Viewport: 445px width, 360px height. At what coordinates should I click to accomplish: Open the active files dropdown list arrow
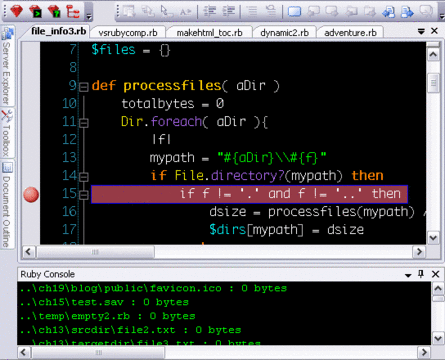[421, 31]
